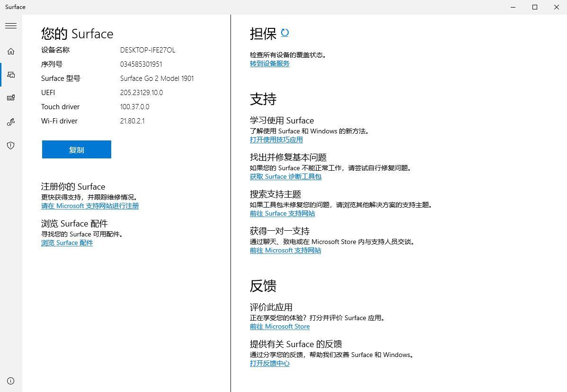567x392 pixels.
Task: Click the 您的 Surface heading
Action: (x=78, y=34)
